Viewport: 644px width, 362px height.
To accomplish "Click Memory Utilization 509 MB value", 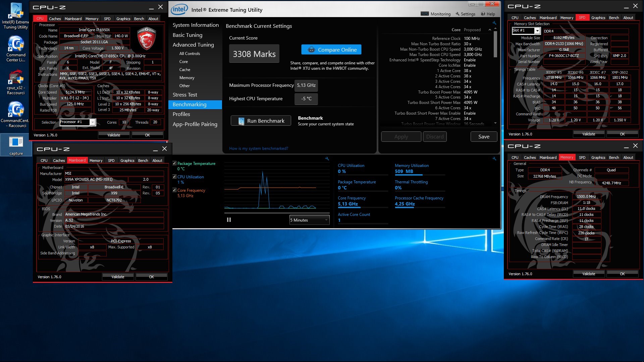I will pyautogui.click(x=404, y=172).
